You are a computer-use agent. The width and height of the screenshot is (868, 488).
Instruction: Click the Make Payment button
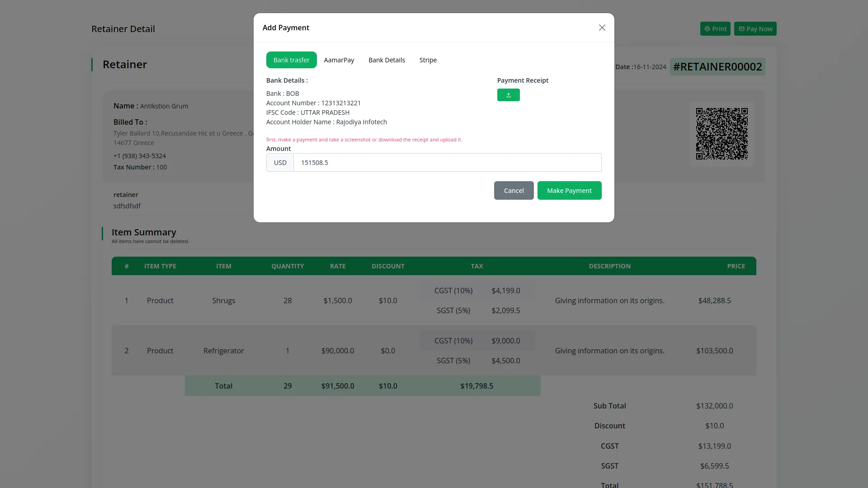(x=569, y=191)
